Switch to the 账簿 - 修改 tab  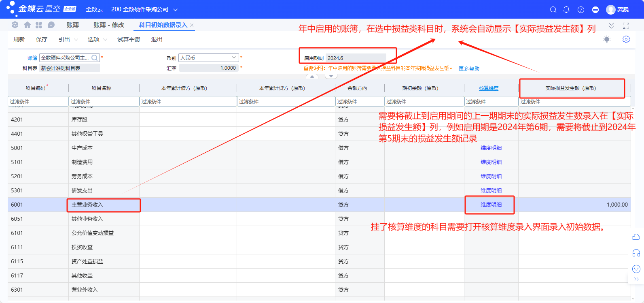108,25
